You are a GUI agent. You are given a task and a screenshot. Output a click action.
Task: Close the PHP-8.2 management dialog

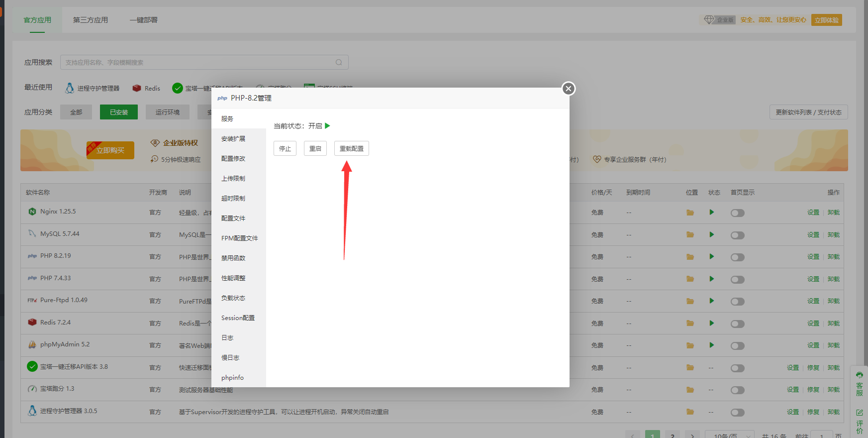point(569,89)
